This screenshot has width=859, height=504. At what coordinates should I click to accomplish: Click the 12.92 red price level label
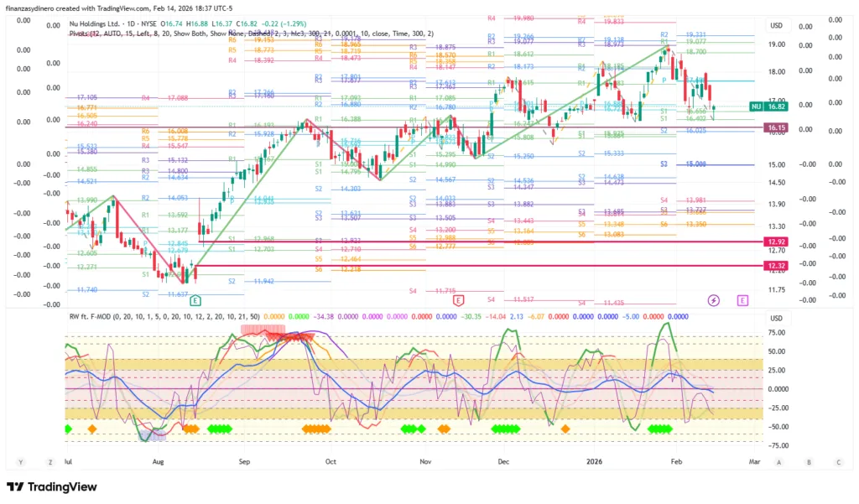click(x=775, y=242)
